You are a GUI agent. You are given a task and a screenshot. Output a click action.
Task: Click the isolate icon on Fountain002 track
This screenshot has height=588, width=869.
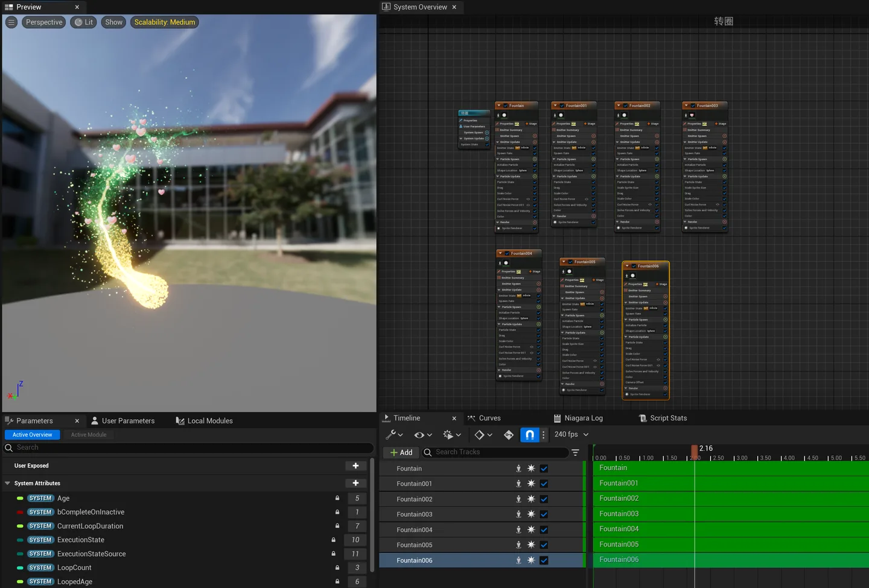[518, 499]
